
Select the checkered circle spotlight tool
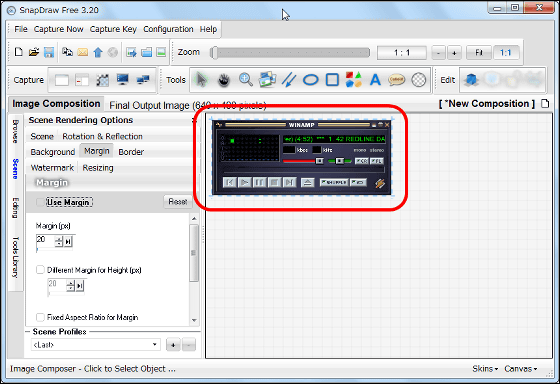(419, 80)
